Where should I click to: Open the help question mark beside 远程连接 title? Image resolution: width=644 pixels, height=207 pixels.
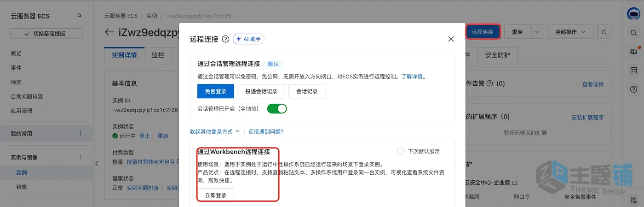(225, 39)
